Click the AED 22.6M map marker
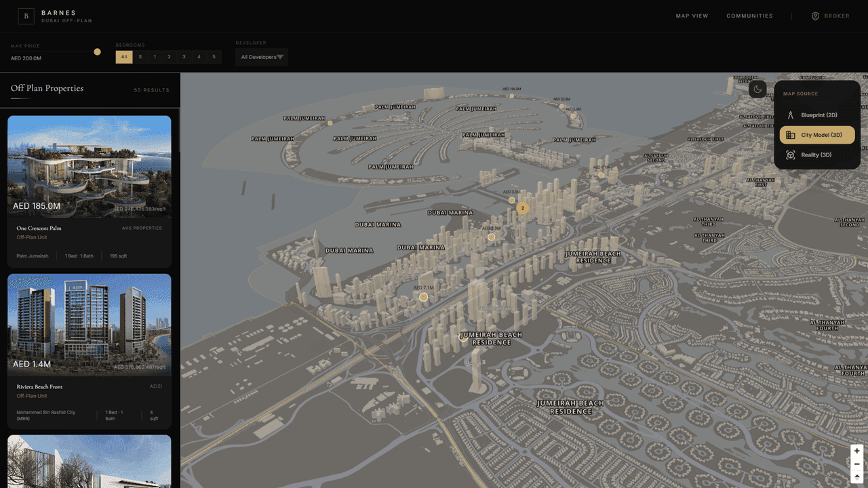The width and height of the screenshot is (868, 488). (x=561, y=106)
